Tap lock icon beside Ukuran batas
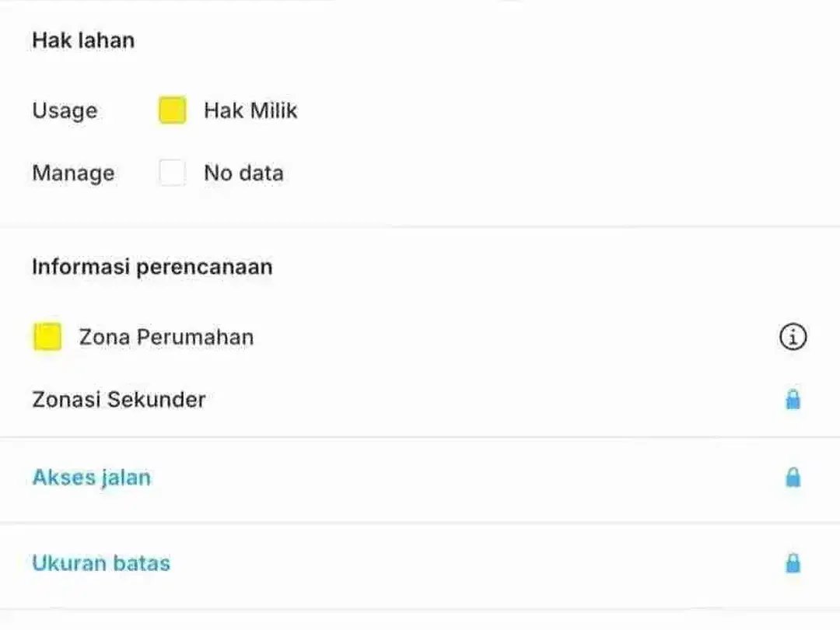This screenshot has height=630, width=840. click(x=793, y=563)
